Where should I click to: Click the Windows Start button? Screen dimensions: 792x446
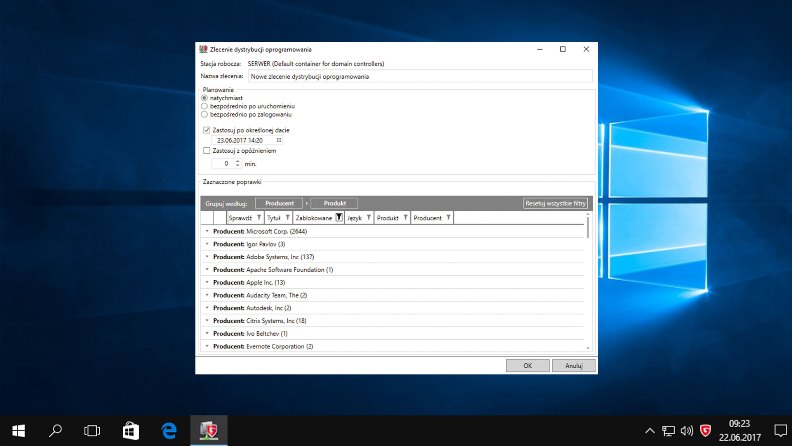coord(19,430)
